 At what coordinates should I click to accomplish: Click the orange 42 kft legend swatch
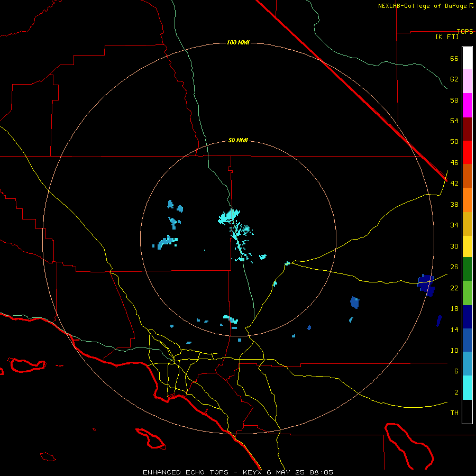(x=467, y=200)
